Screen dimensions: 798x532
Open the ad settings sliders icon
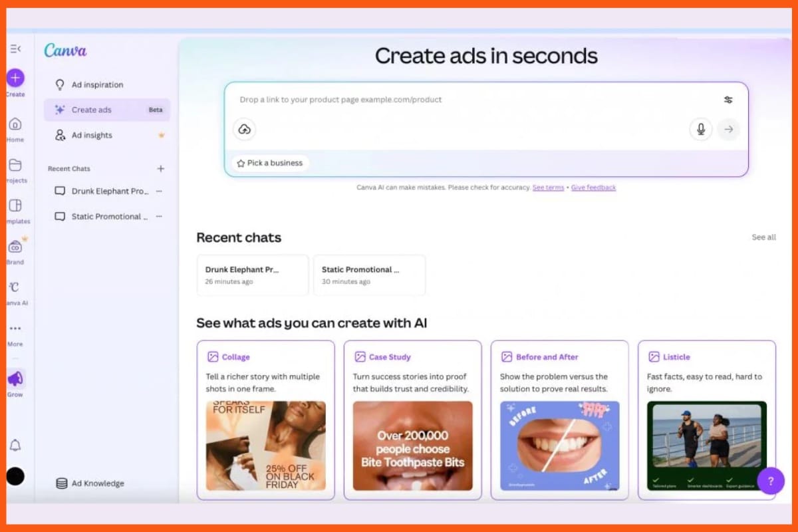coord(728,100)
